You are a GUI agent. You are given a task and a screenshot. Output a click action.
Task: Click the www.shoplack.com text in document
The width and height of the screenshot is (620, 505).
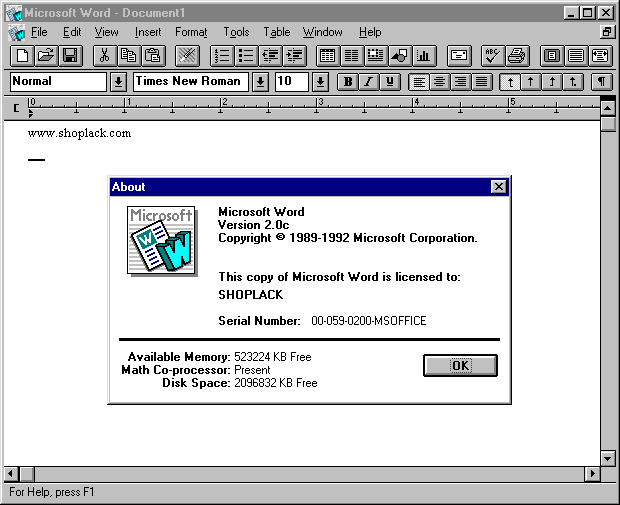[79, 133]
